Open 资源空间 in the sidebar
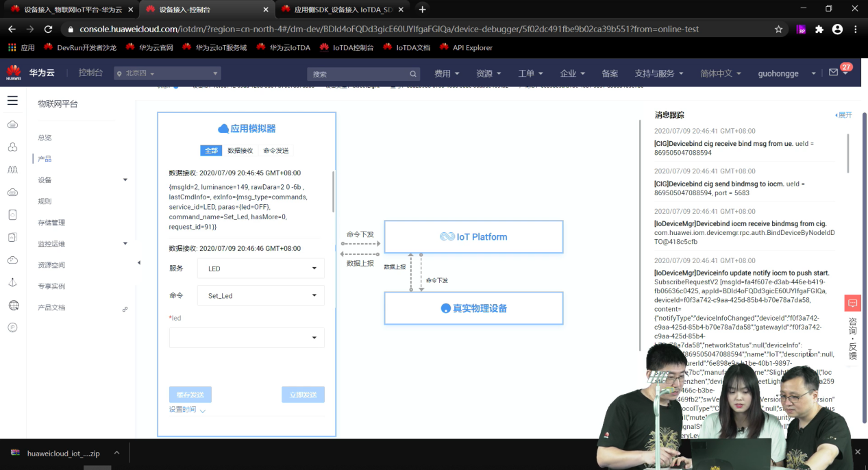This screenshot has width=868, height=470. (x=51, y=265)
